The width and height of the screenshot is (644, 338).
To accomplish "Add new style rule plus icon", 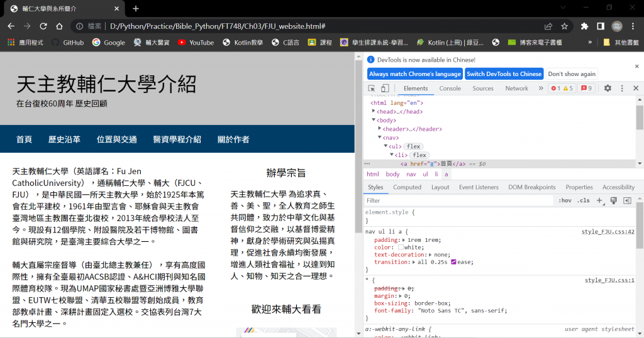I will click(x=599, y=200).
